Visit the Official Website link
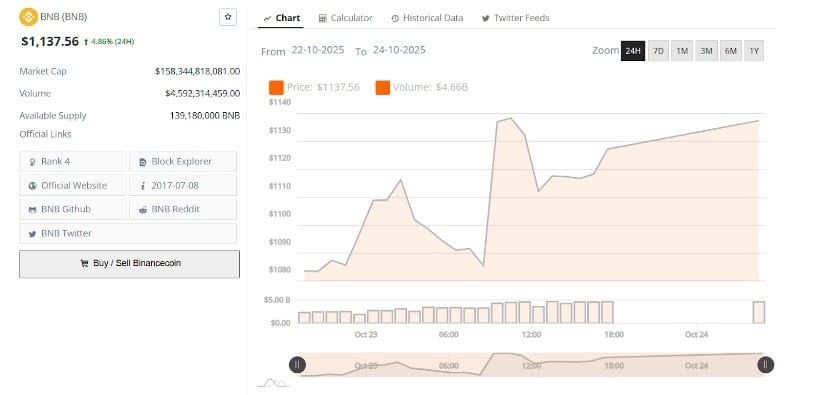The image size is (825, 395). [x=73, y=185]
